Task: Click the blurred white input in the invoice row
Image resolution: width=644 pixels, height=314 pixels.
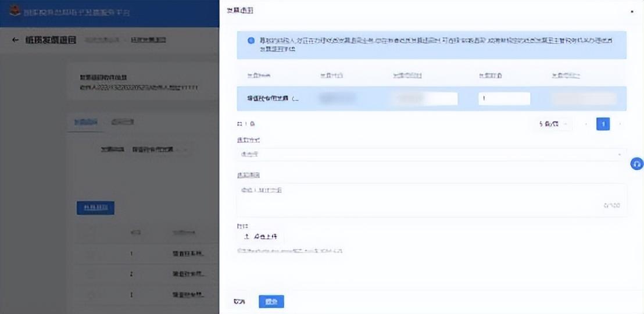Action: point(424,99)
